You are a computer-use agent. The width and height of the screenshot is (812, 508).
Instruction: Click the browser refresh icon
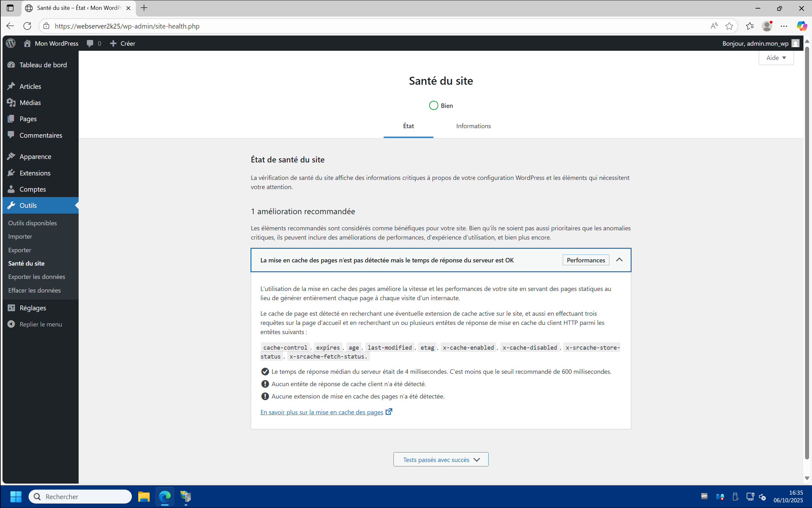(x=27, y=26)
